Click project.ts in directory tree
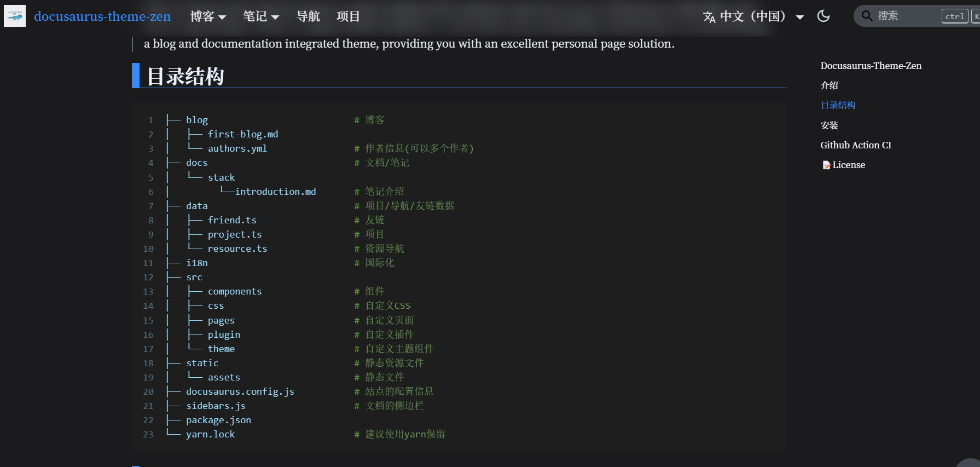The height and width of the screenshot is (467, 980). coord(235,234)
